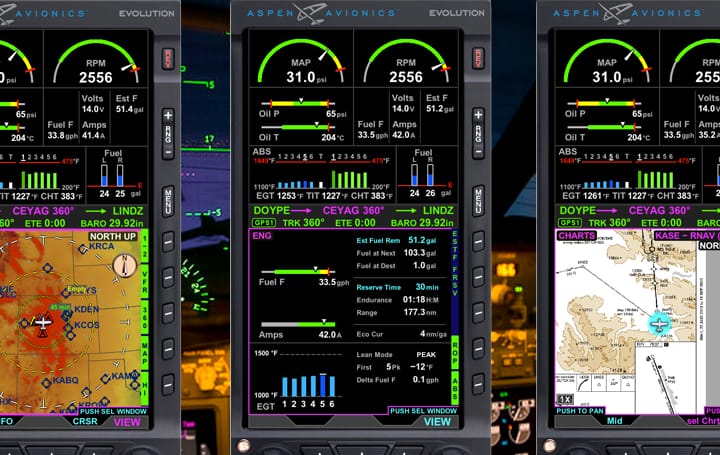Click the RPM 2556 gauge on middle display
Viewport: 720px width, 455px height.
406,62
